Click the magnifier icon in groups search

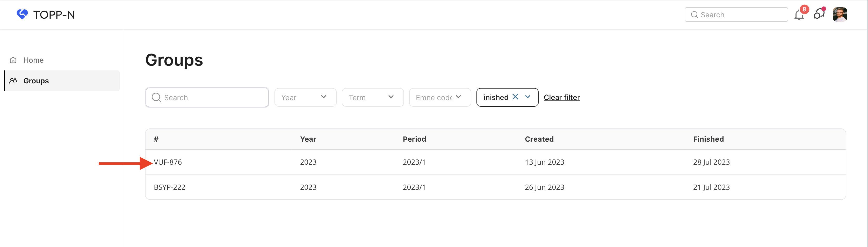point(156,97)
